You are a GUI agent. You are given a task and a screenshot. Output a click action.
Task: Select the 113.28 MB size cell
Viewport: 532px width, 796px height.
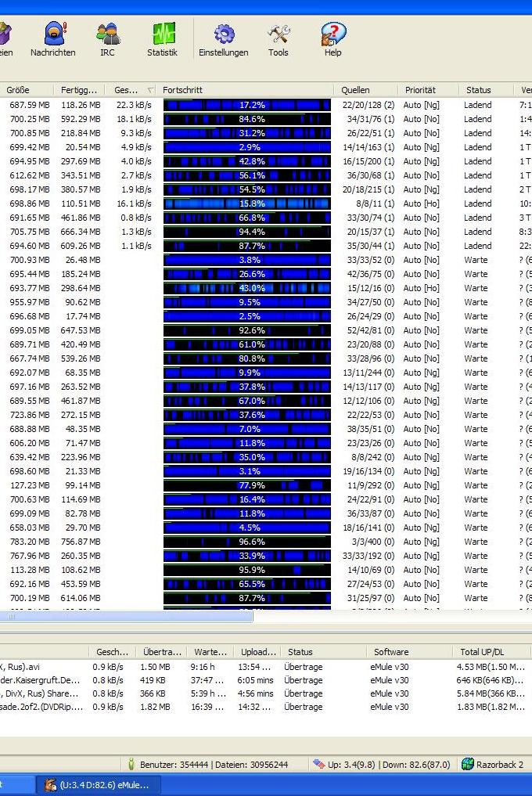[30, 570]
